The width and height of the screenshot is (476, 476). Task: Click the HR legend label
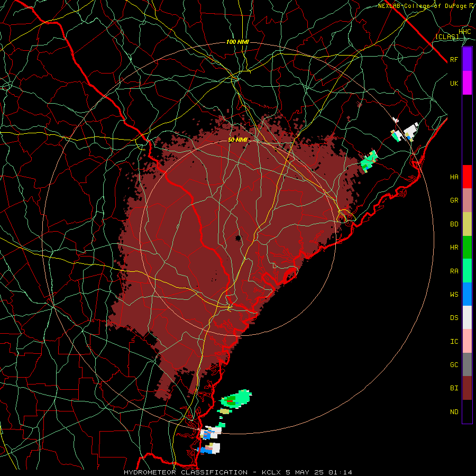(454, 248)
